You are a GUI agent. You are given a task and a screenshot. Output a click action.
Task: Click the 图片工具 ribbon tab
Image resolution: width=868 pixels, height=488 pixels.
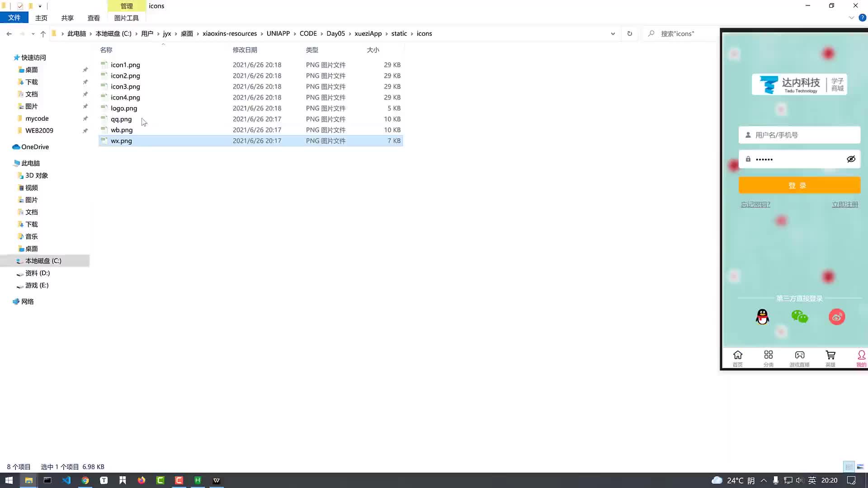tap(127, 17)
